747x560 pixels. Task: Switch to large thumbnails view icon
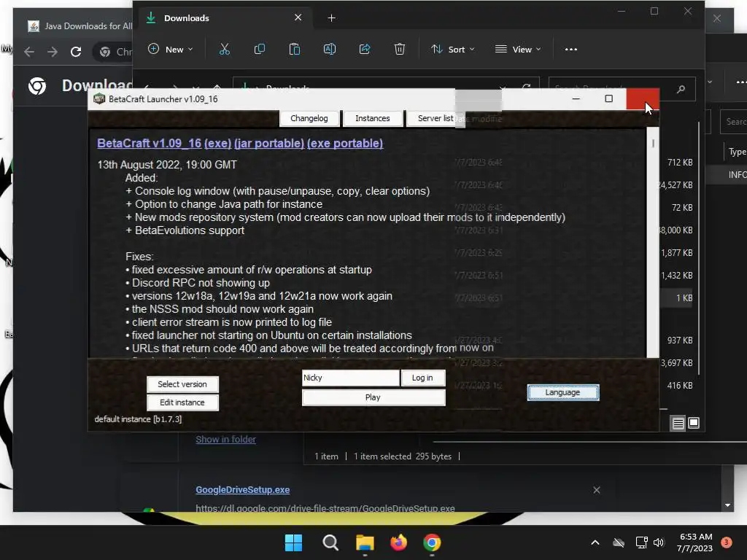[x=694, y=423]
